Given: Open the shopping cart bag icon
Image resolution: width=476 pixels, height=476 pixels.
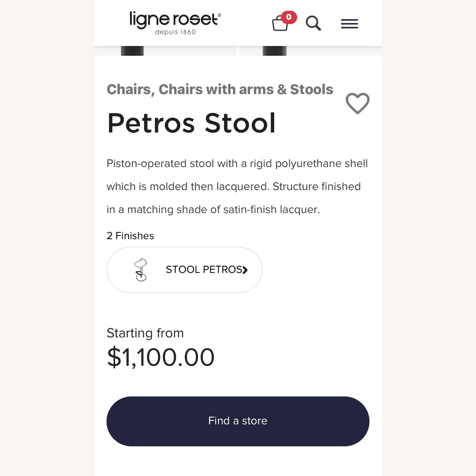Looking at the screenshot, I should 280,24.
